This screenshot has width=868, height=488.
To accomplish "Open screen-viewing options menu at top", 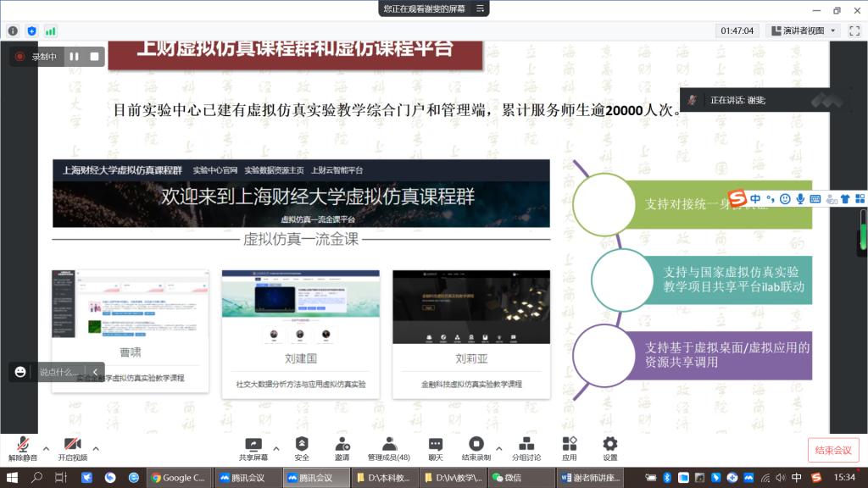I will (x=481, y=8).
